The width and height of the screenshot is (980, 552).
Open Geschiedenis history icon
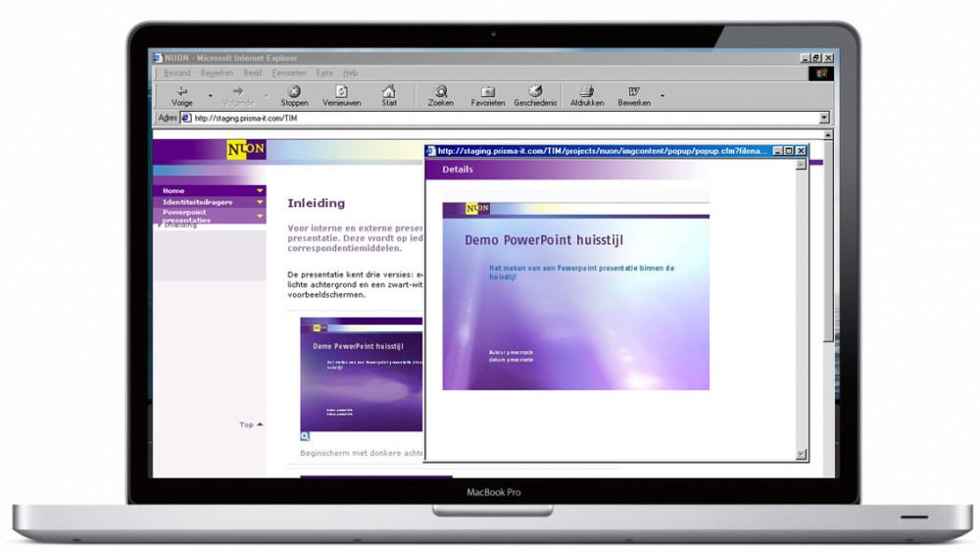(x=535, y=96)
